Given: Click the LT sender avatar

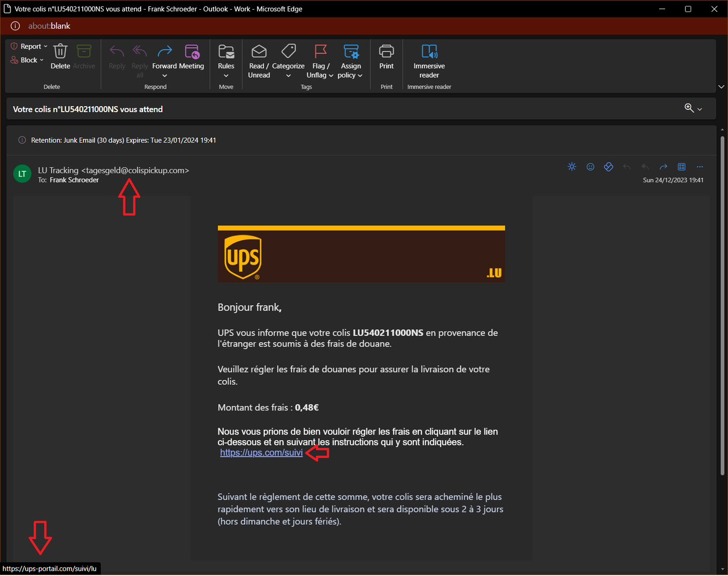Looking at the screenshot, I should [x=22, y=174].
